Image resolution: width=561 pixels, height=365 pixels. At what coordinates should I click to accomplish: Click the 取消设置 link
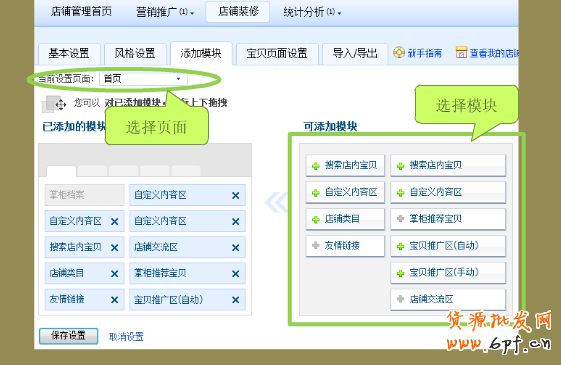126,336
